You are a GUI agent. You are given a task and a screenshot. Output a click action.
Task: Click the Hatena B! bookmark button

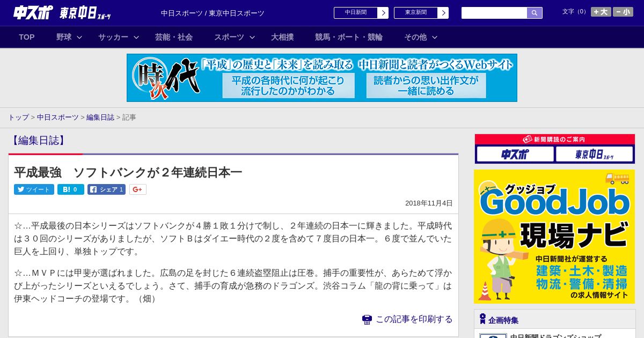(71, 189)
